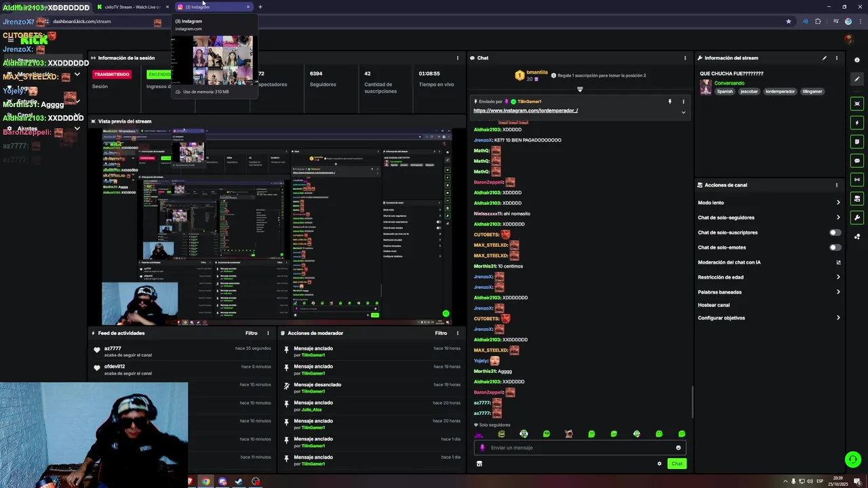Open the Feed de actividades three-dot menu
868x488 pixels.
(268, 333)
